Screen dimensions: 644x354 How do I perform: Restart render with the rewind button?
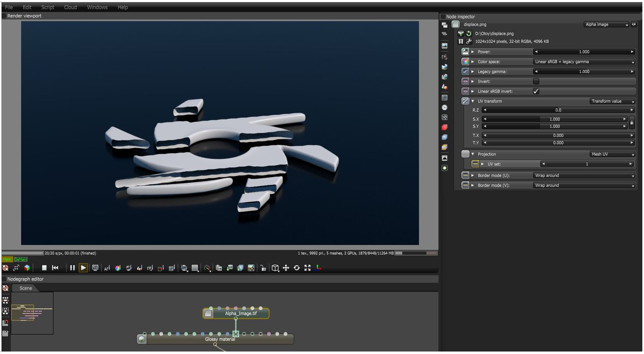[x=55, y=268]
